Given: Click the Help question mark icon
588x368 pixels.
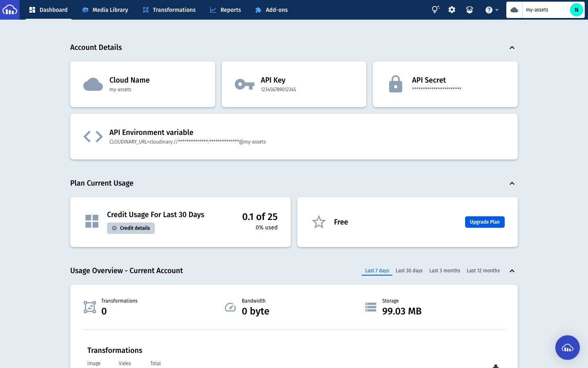Looking at the screenshot, I should [488, 9].
